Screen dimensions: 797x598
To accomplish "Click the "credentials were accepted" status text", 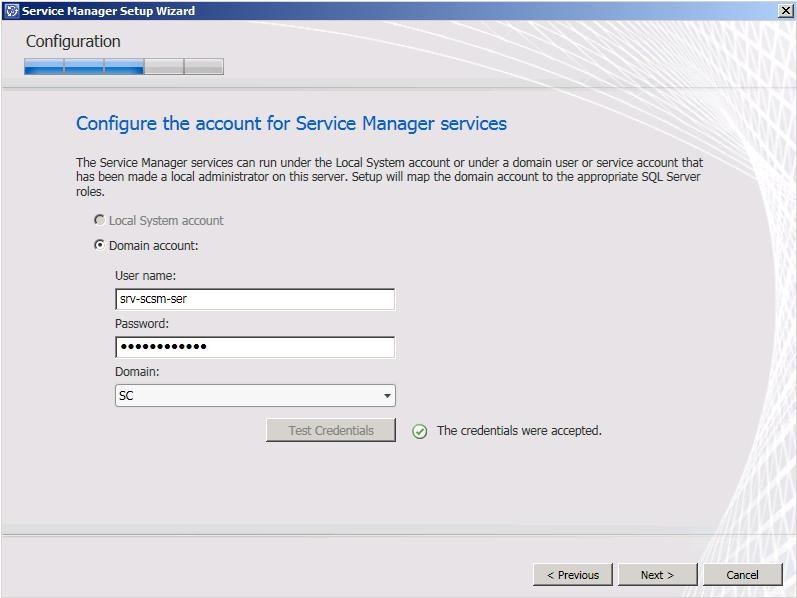I will tap(519, 431).
